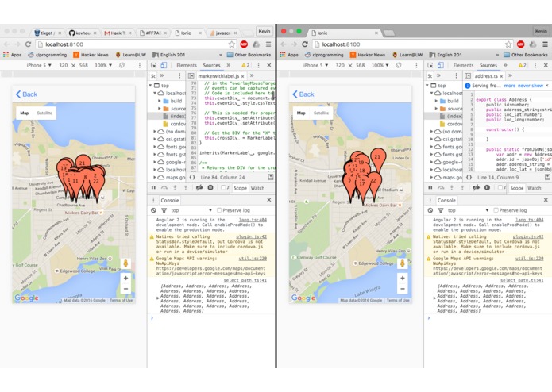The width and height of the screenshot is (552, 392).
Task: Rotate device screen in left window
Action: [122, 65]
